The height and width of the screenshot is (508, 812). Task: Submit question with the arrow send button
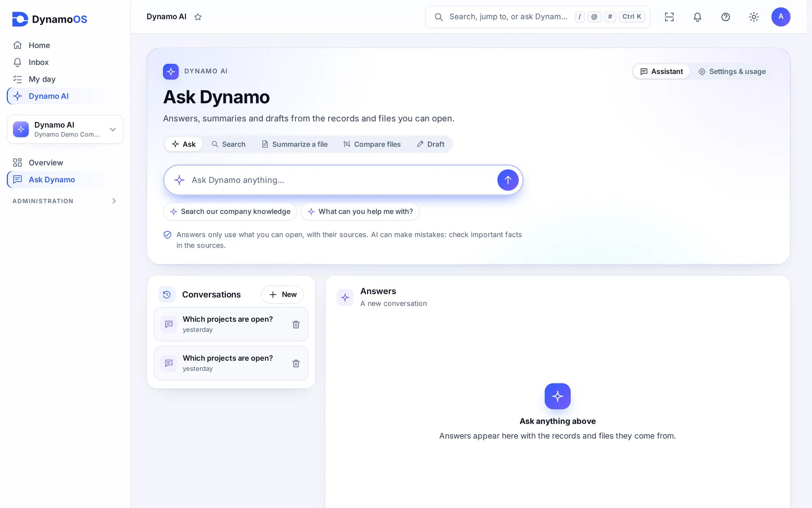[507, 180]
